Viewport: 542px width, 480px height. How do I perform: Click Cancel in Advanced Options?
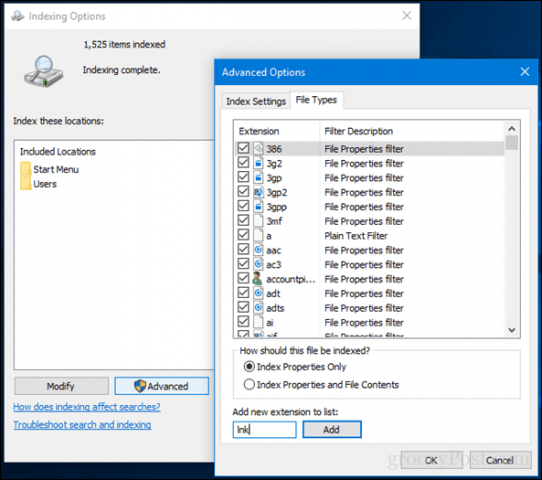pyautogui.click(x=500, y=460)
